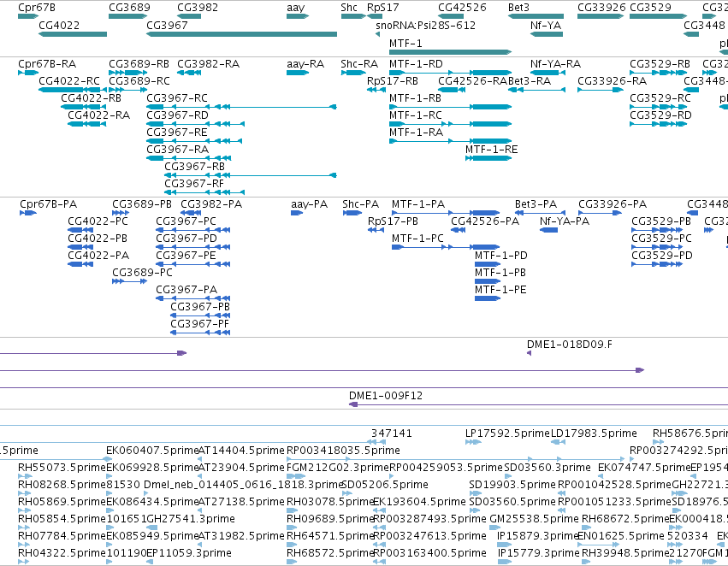
Task: Select the aay gene label
Action: 296,8
